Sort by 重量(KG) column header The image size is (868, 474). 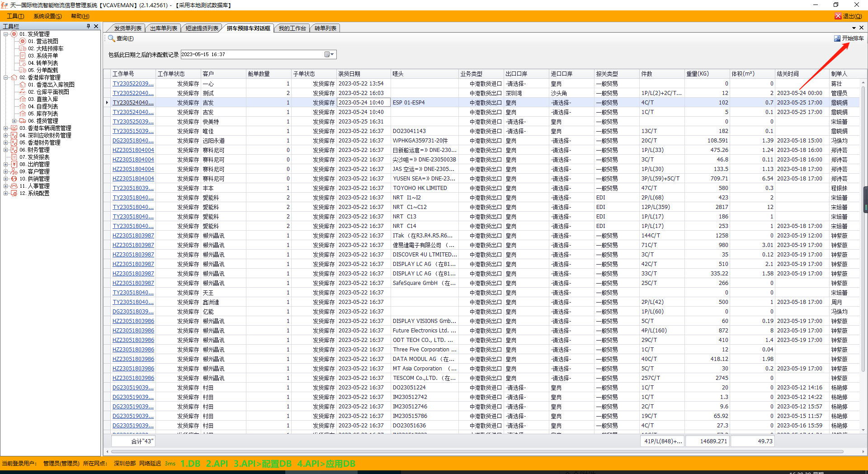(707, 74)
